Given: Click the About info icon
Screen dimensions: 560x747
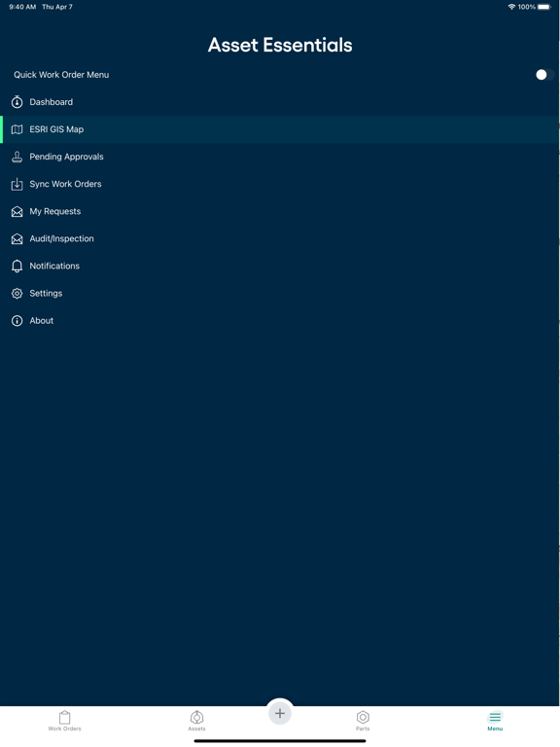Looking at the screenshot, I should (17, 321).
